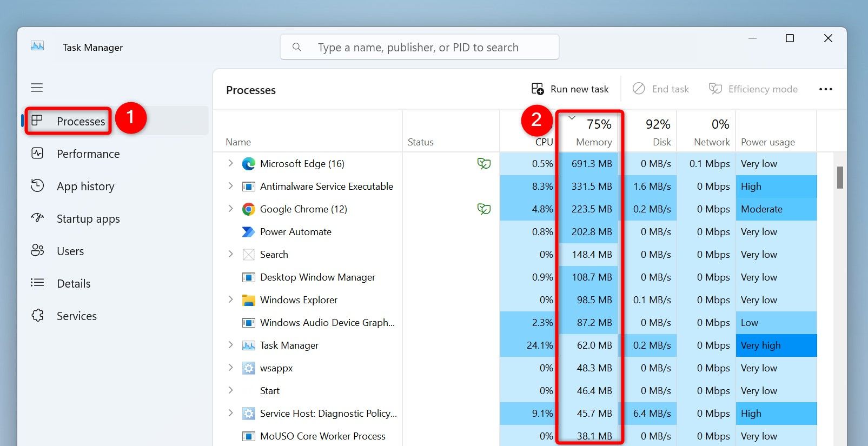Open the Services section

pos(76,316)
